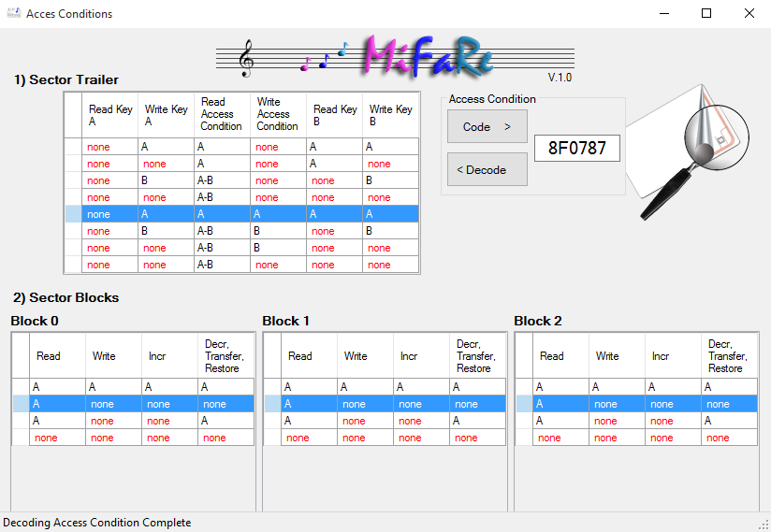Image resolution: width=771 pixels, height=532 pixels.
Task: Click Write Access Condition cell in highlighted trailer row
Action: coord(278,214)
